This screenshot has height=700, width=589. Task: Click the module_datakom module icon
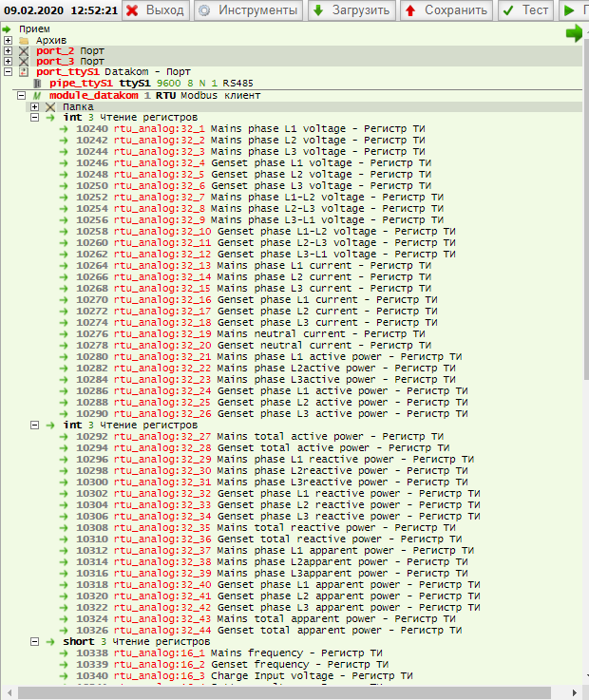pyautogui.click(x=37, y=96)
